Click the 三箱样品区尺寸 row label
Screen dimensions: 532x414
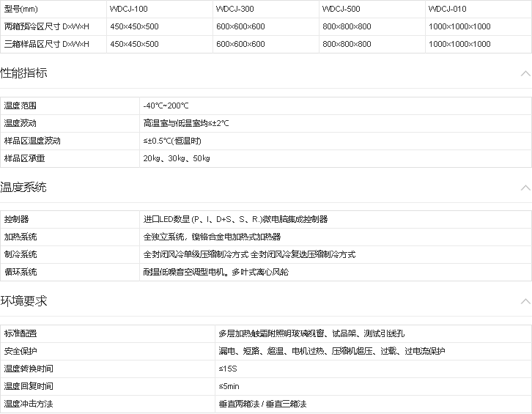click(x=46, y=44)
